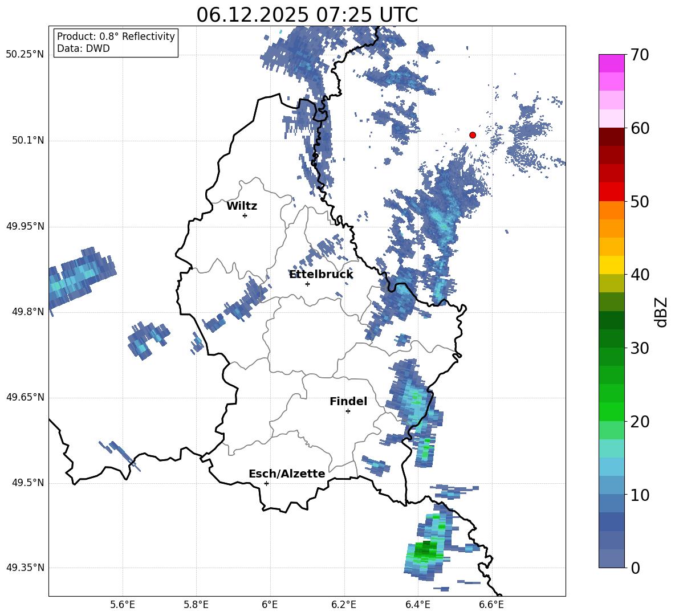Click the title 06.12.2025 07:25 UTC
Viewport: 675px width, 616px height.
[x=307, y=15]
